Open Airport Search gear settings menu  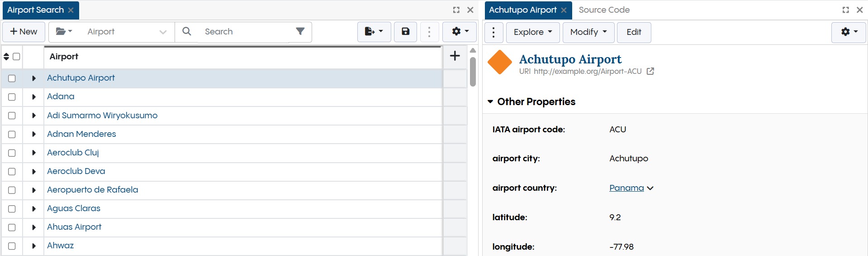[460, 32]
